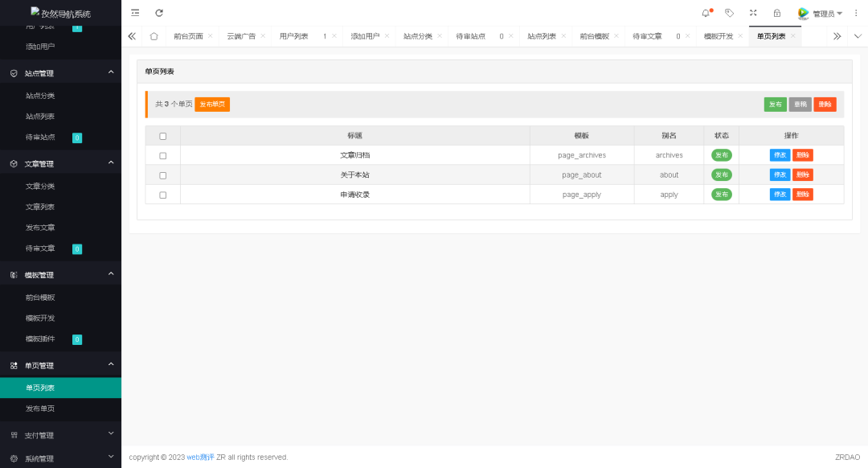Collapse the sidebar with the menu fold icon
The image size is (868, 468).
pos(135,13)
